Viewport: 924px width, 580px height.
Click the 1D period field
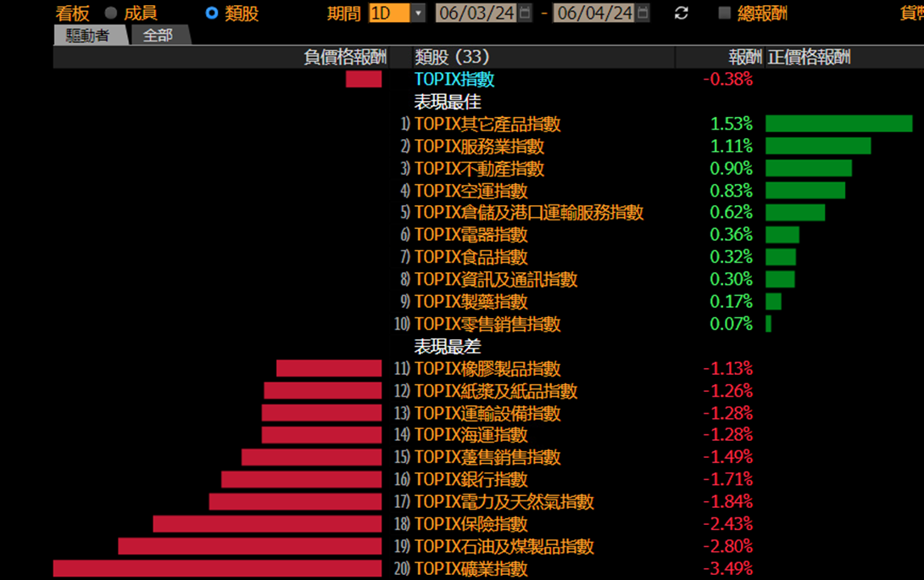point(389,13)
